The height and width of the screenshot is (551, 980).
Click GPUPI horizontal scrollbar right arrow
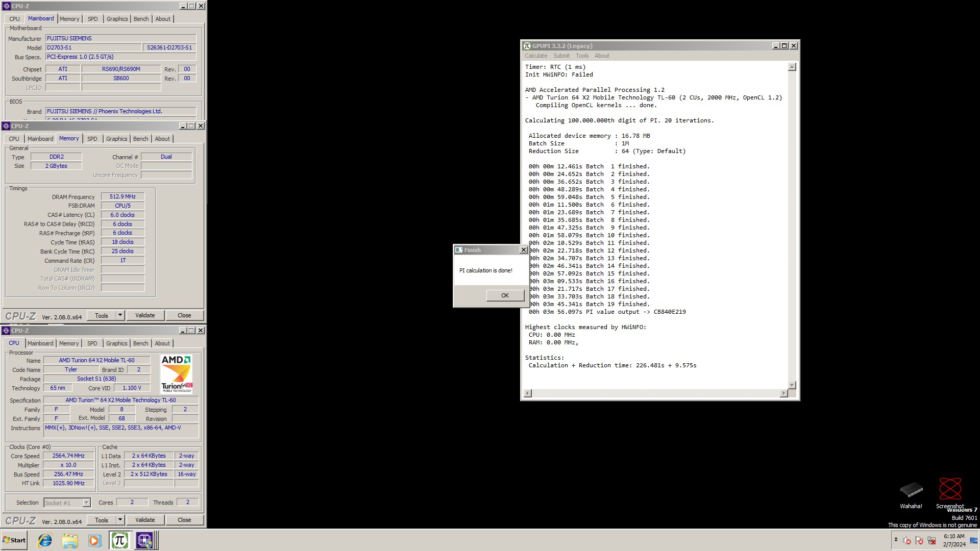coord(784,393)
